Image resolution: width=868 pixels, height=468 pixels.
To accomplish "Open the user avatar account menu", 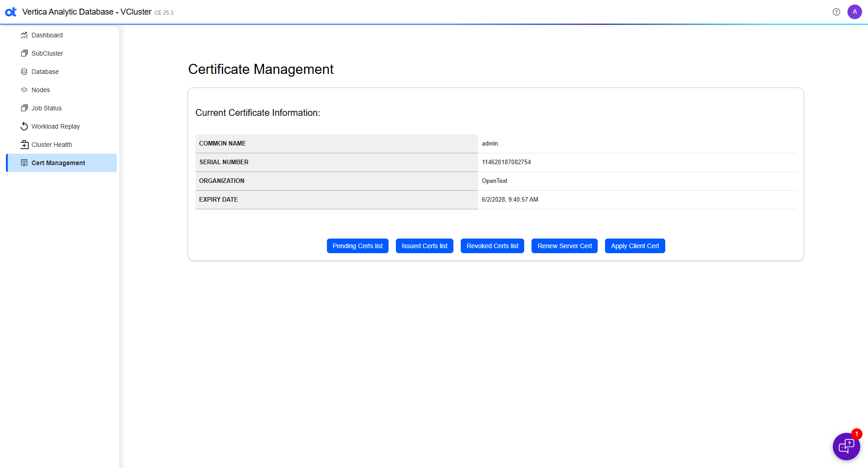I will 854,12.
